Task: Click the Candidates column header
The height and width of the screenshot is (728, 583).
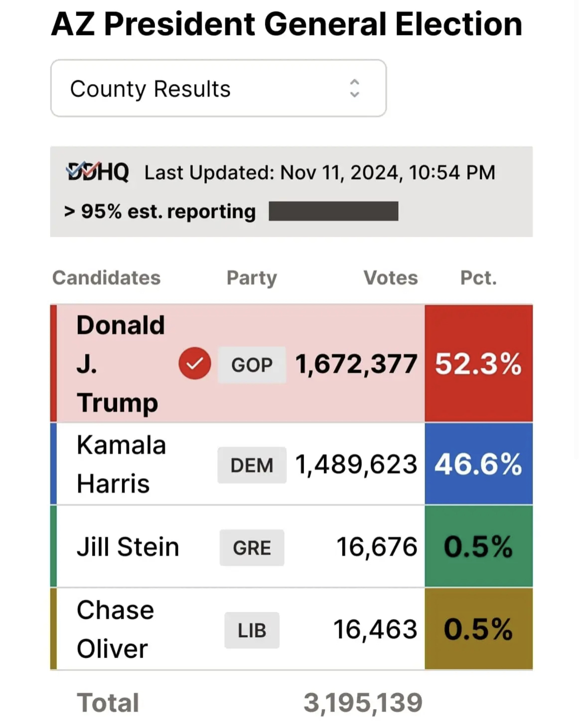Action: click(x=106, y=278)
